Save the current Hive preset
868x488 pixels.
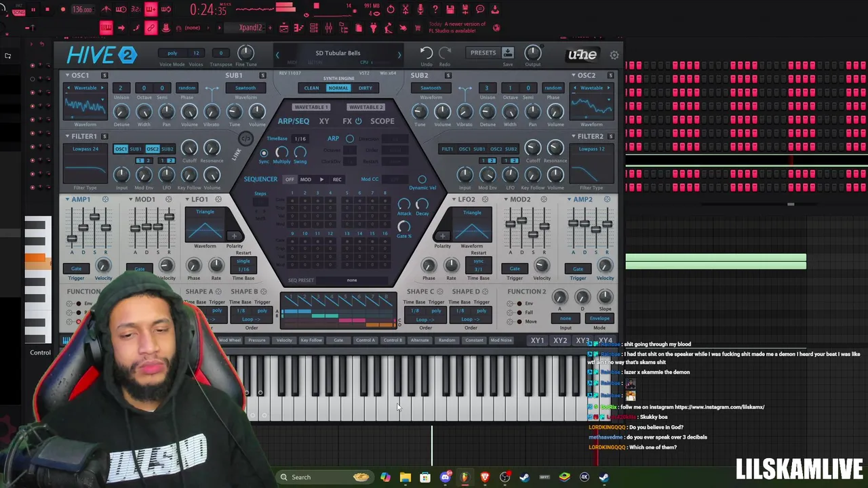(507, 53)
